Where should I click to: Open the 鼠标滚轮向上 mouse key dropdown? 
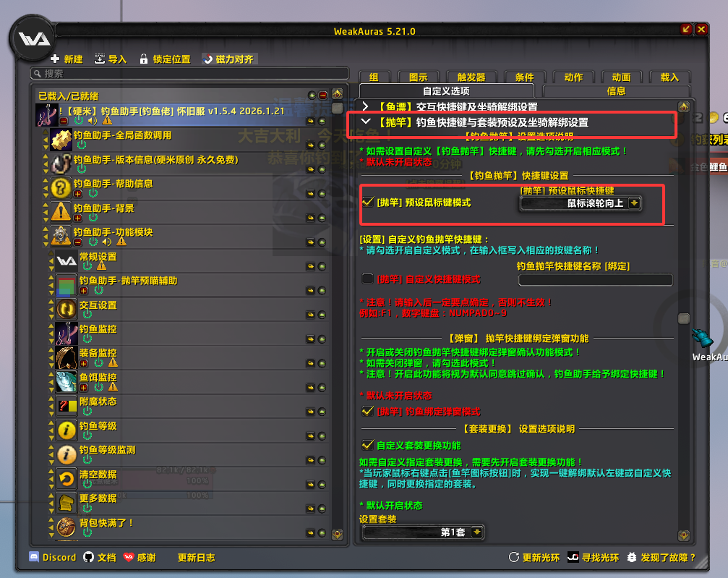581,203
